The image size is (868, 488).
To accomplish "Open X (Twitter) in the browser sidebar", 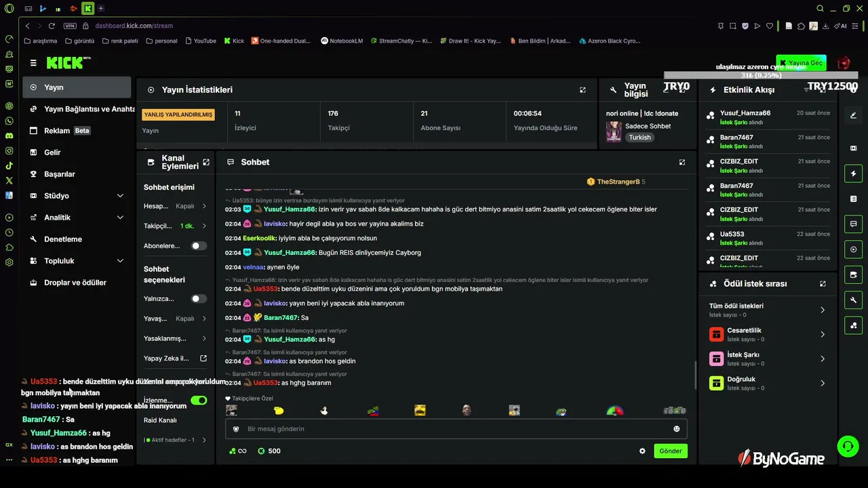I will (x=9, y=180).
